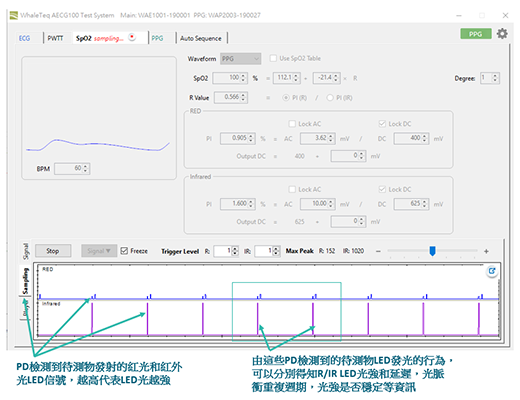This screenshot has width=520, height=400.
Task: Click the PPG waveform preview
Action: click(98, 145)
